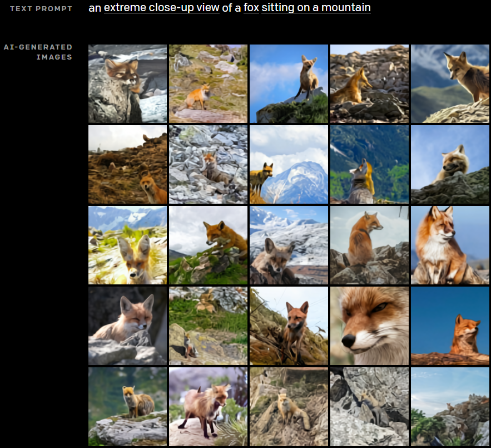Open the fox silhouette against orange background image
The image size is (491, 448).
click(450, 326)
